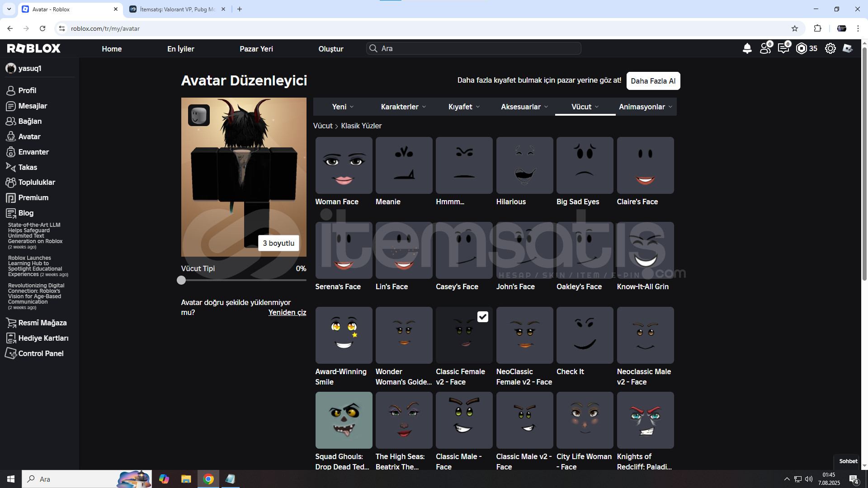
Task: Expand the Yeni dropdown
Action: pyautogui.click(x=343, y=107)
